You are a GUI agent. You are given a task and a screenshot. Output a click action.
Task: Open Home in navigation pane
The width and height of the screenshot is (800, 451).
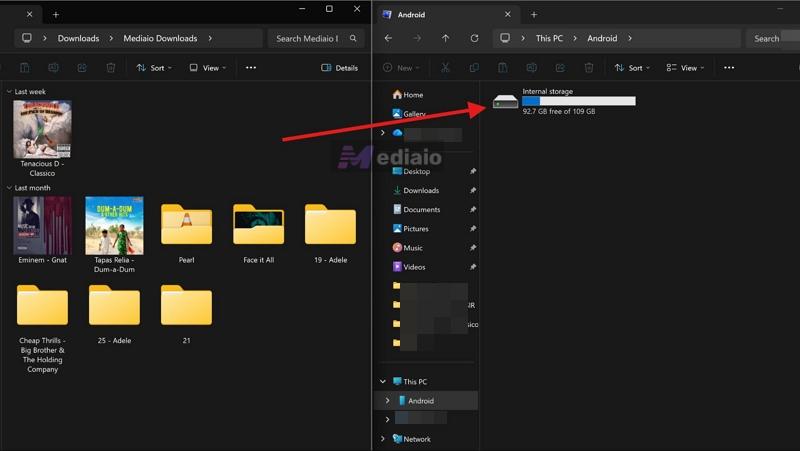408,95
